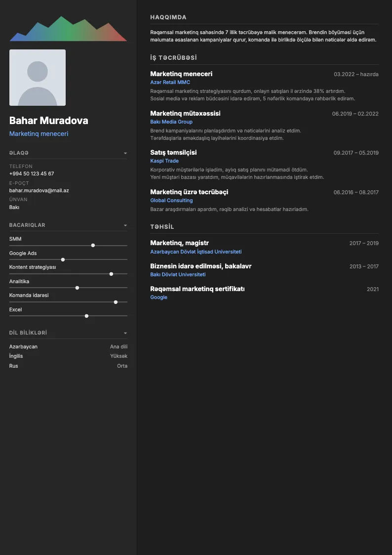392x555 pixels.
Task: Click the Yüksək proficiency level
Action: [x=119, y=356]
